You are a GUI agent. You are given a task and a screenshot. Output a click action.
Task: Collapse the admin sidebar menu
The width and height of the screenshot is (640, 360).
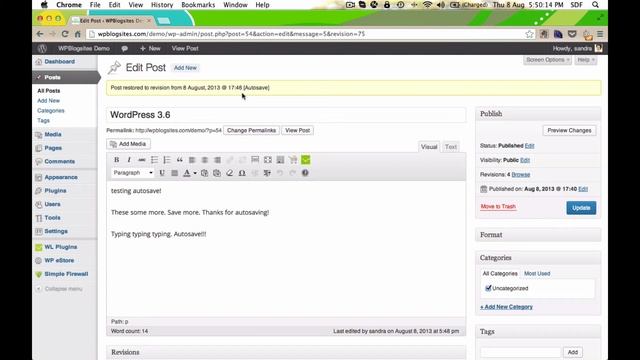pos(59,289)
